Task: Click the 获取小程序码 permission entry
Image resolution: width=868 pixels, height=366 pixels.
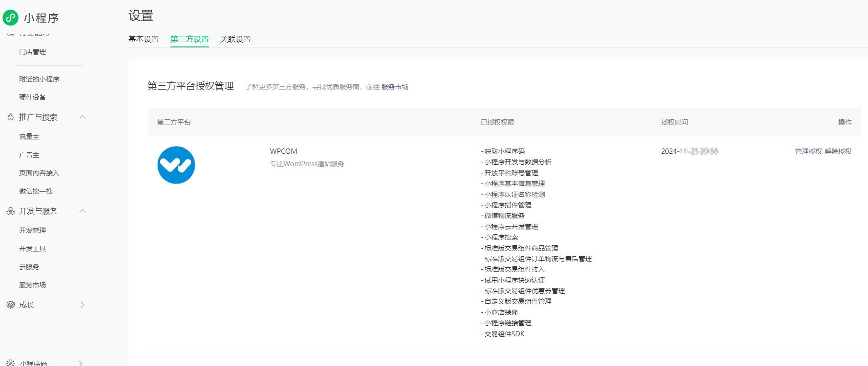Action: pyautogui.click(x=503, y=151)
